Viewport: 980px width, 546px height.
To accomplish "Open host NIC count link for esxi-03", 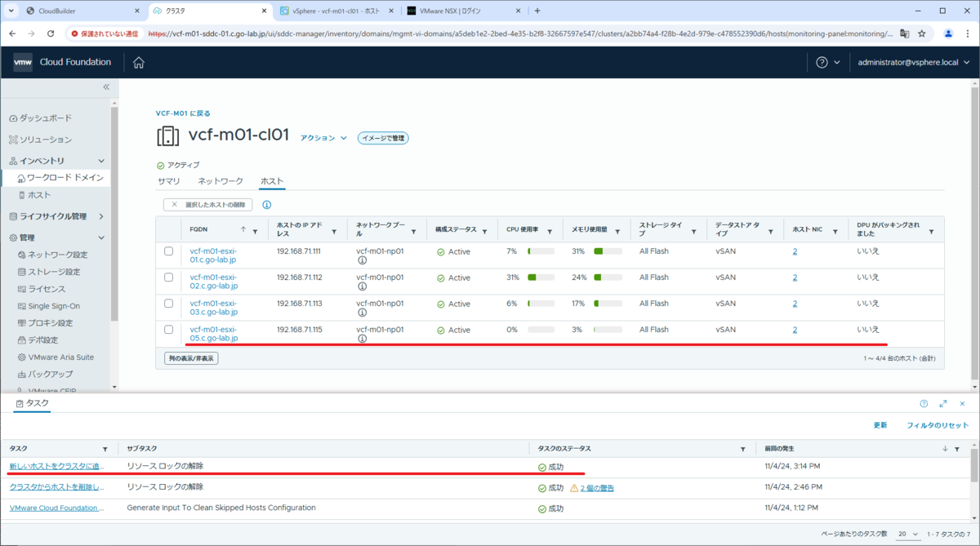I will (795, 304).
